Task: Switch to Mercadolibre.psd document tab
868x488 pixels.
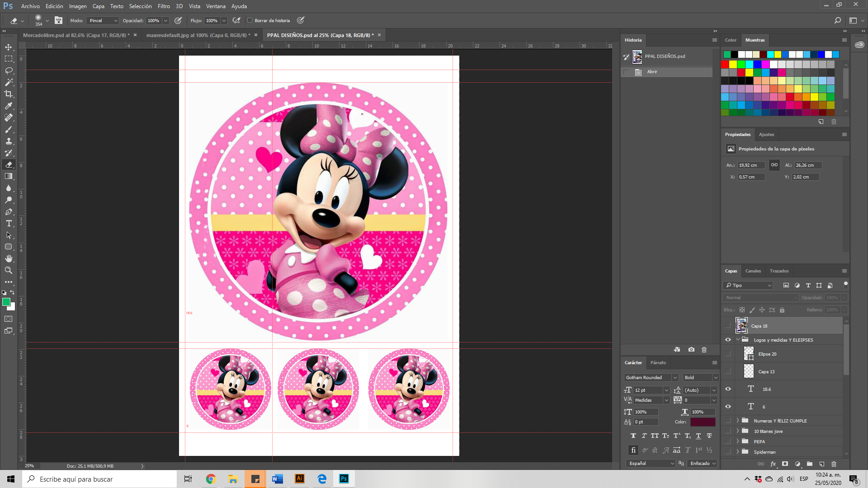Action: coord(76,35)
